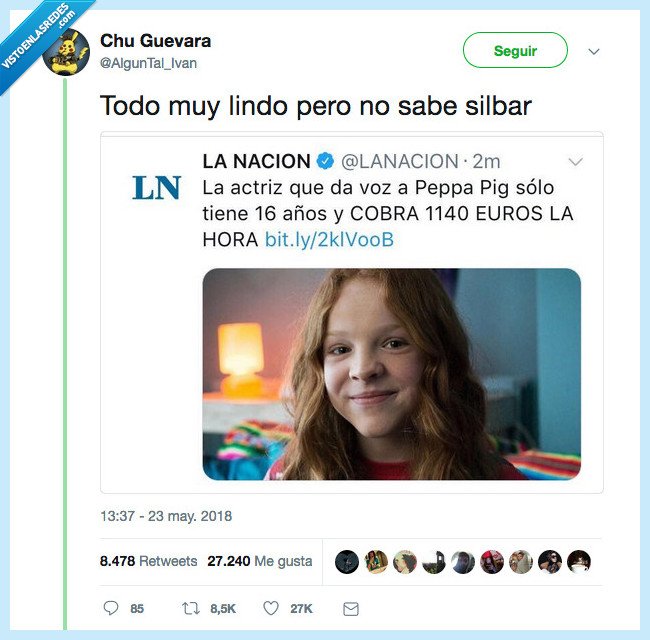Viewport: 650px width, 640px height.
Task: Open the @LANACION handle
Action: tap(400, 161)
